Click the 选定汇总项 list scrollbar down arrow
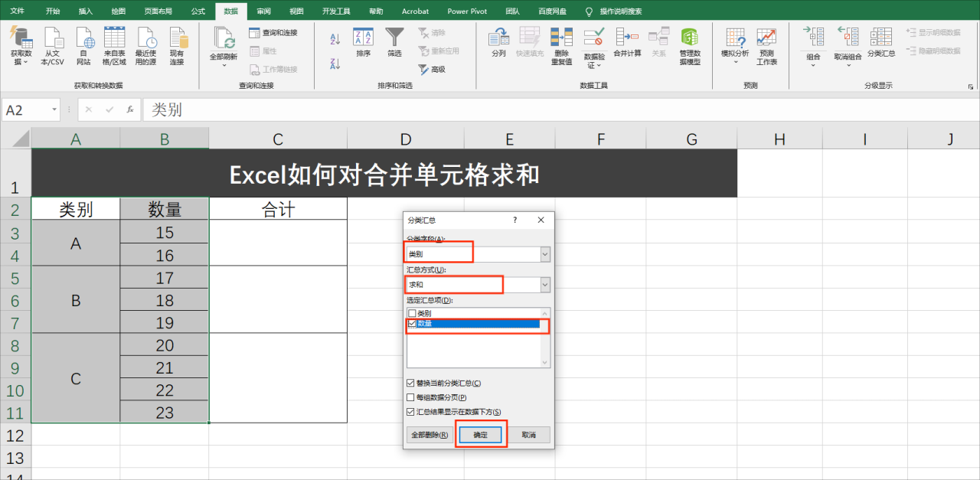980x480 pixels. click(x=546, y=363)
